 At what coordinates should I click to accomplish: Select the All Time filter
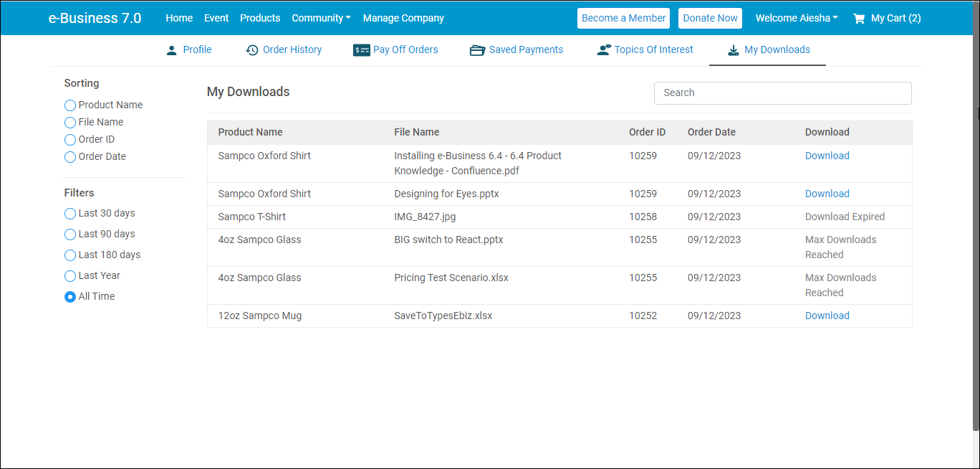[70, 297]
